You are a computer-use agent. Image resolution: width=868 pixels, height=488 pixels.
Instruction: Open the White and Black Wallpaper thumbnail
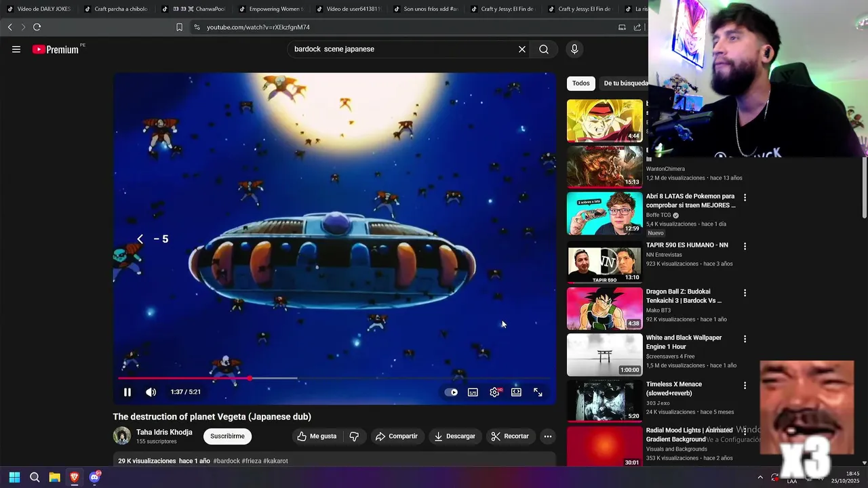coord(605,354)
